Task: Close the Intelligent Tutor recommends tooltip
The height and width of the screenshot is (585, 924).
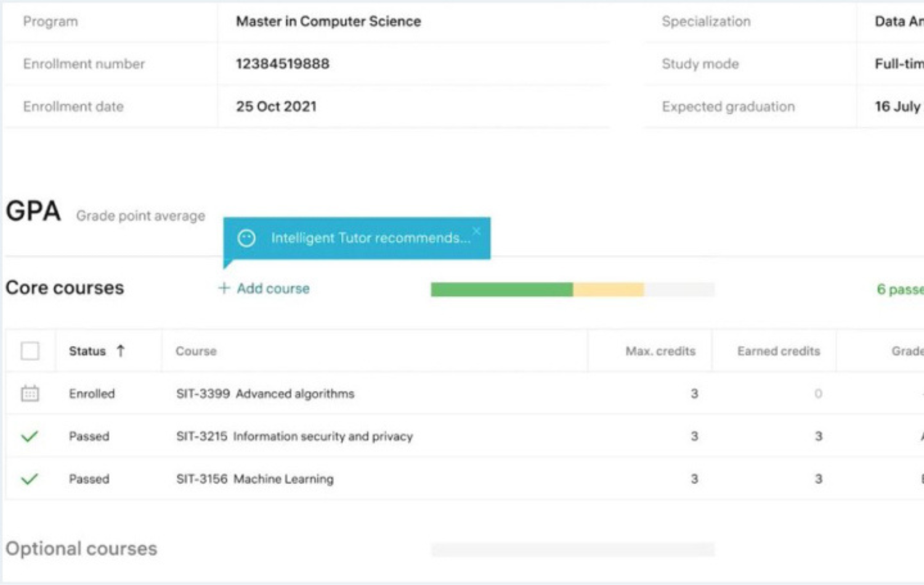Action: [x=476, y=231]
